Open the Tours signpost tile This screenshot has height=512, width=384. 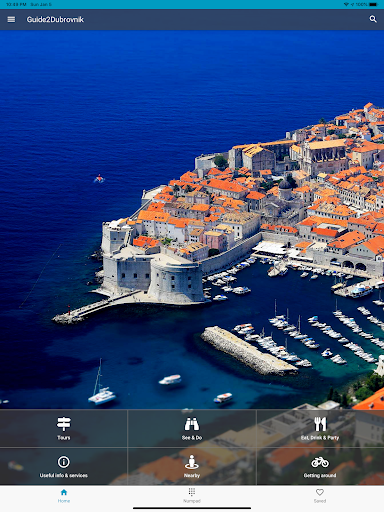[64, 428]
